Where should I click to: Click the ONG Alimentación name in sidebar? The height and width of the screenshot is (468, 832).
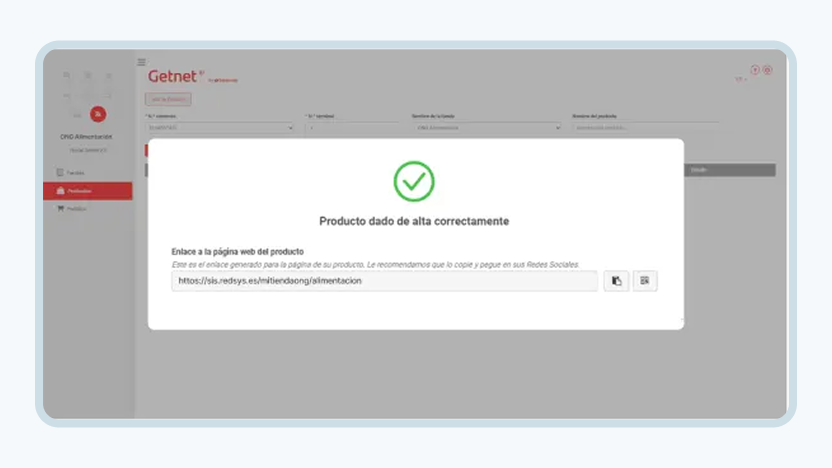[x=86, y=137]
